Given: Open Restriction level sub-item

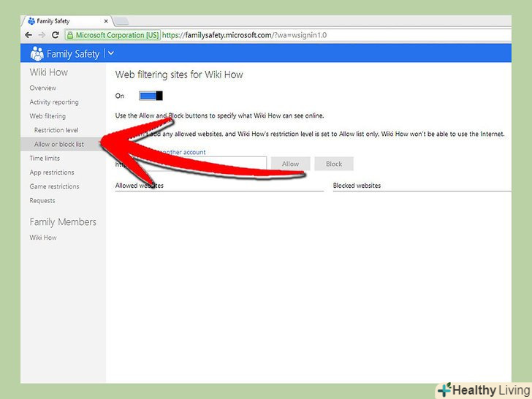Looking at the screenshot, I should (x=56, y=130).
